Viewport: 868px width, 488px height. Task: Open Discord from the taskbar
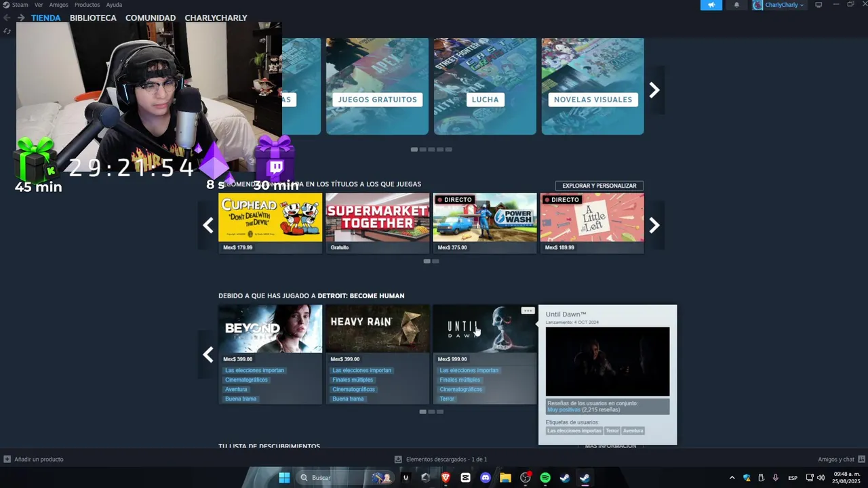coord(485,478)
